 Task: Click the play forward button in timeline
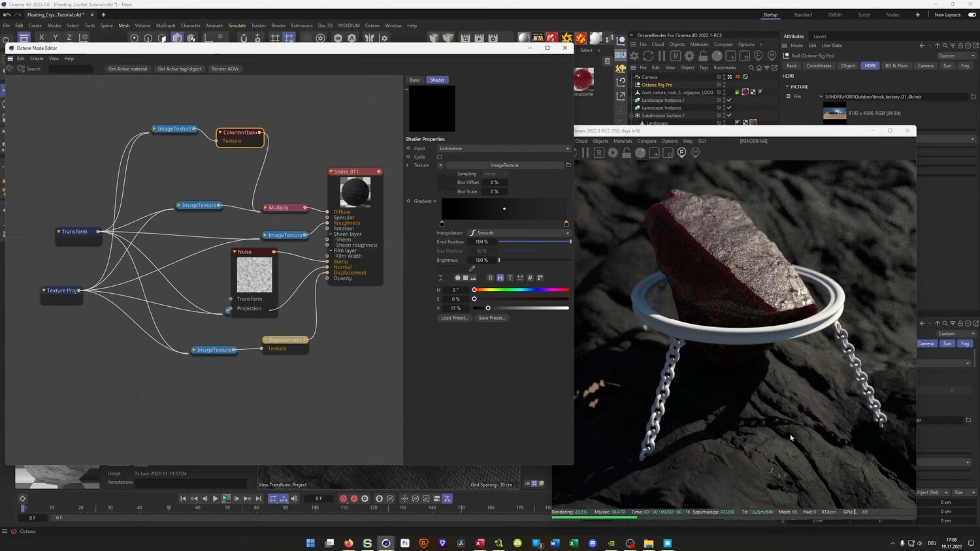[215, 499]
